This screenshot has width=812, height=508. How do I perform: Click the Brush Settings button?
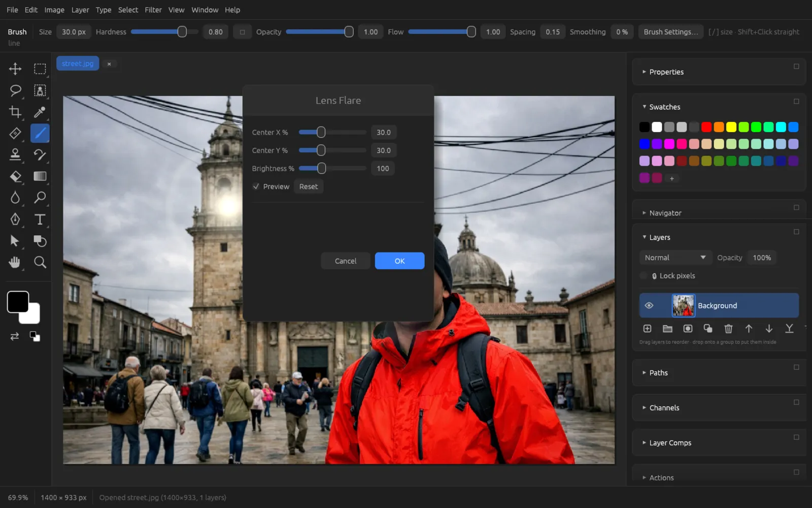pos(670,31)
